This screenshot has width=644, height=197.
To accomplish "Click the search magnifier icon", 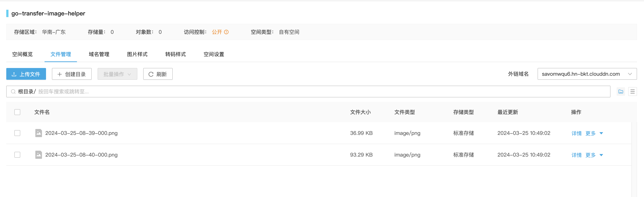I will tap(13, 92).
